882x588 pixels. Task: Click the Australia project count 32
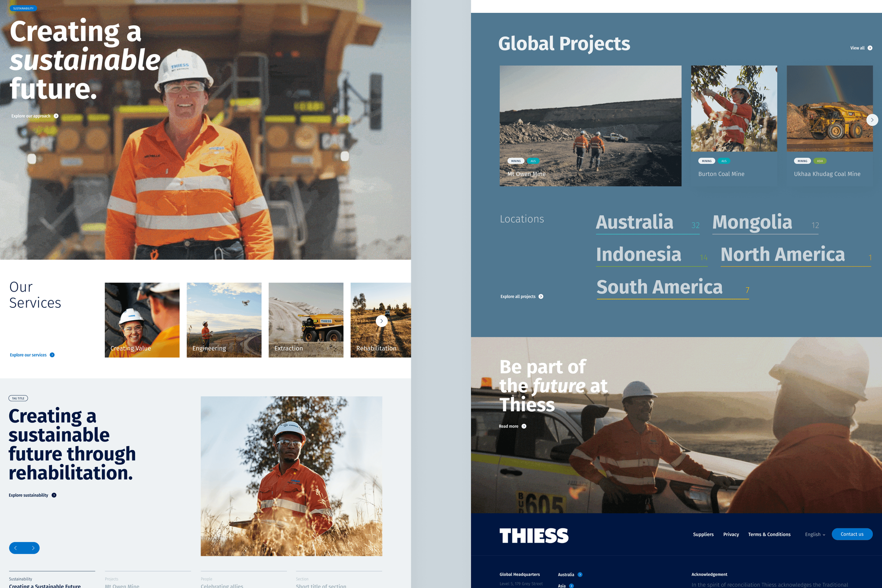(x=695, y=226)
